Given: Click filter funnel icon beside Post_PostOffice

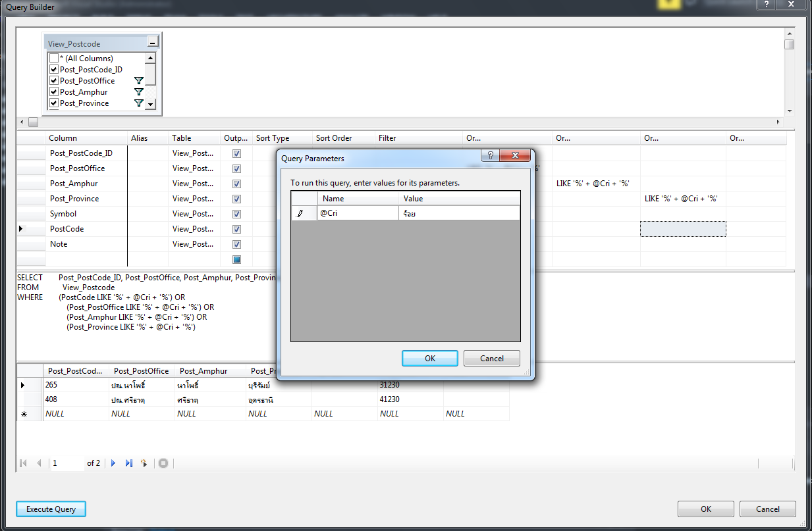Looking at the screenshot, I should (x=139, y=81).
